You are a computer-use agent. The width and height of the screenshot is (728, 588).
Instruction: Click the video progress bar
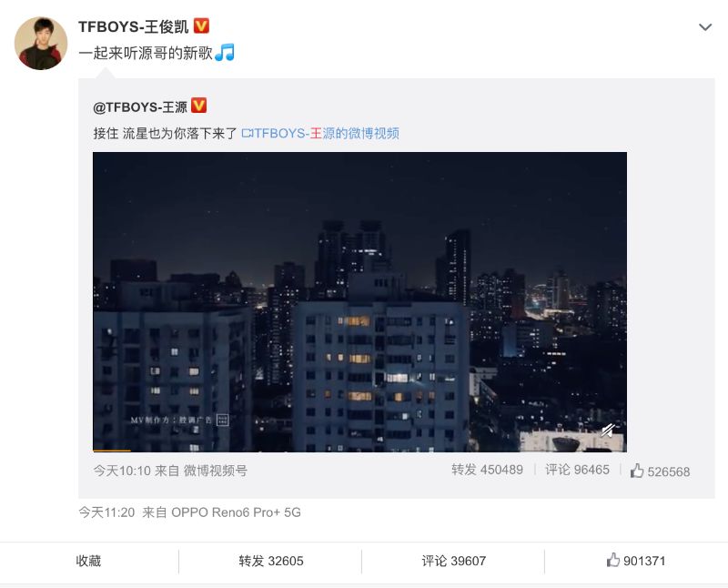(x=359, y=451)
